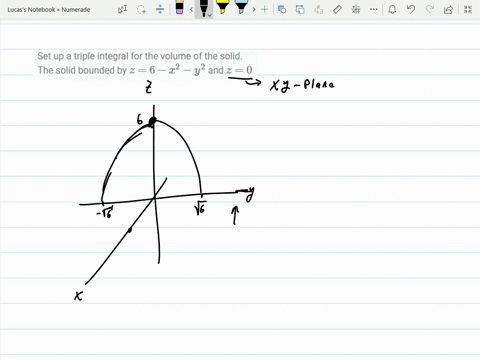Select the eraser tool
Screen dimensions: 480x360
click(179, 8)
